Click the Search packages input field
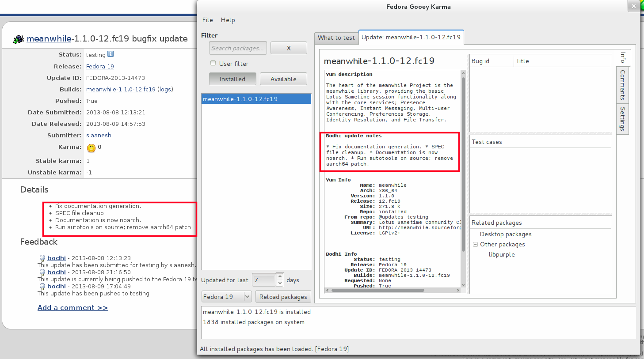This screenshot has height=359, width=644. tap(238, 48)
